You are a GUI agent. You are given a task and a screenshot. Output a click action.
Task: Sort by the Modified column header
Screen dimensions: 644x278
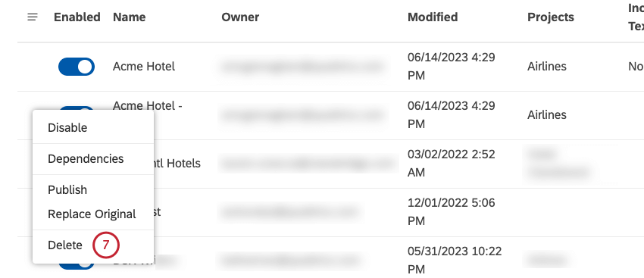[x=433, y=17]
